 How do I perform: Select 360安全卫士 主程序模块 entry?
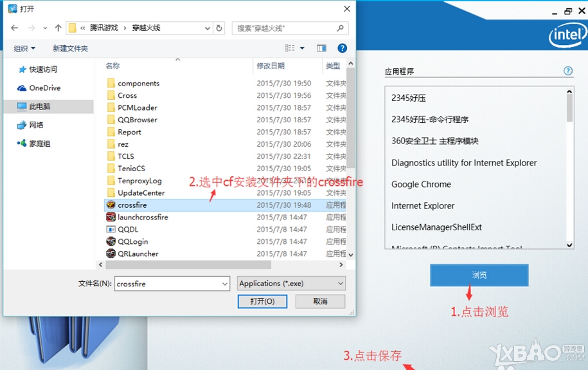click(435, 141)
